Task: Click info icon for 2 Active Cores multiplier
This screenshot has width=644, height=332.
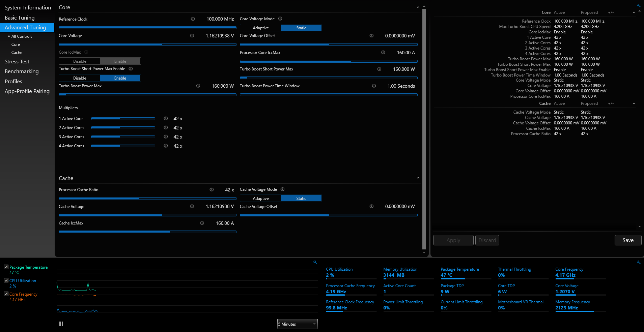Action: (166, 127)
